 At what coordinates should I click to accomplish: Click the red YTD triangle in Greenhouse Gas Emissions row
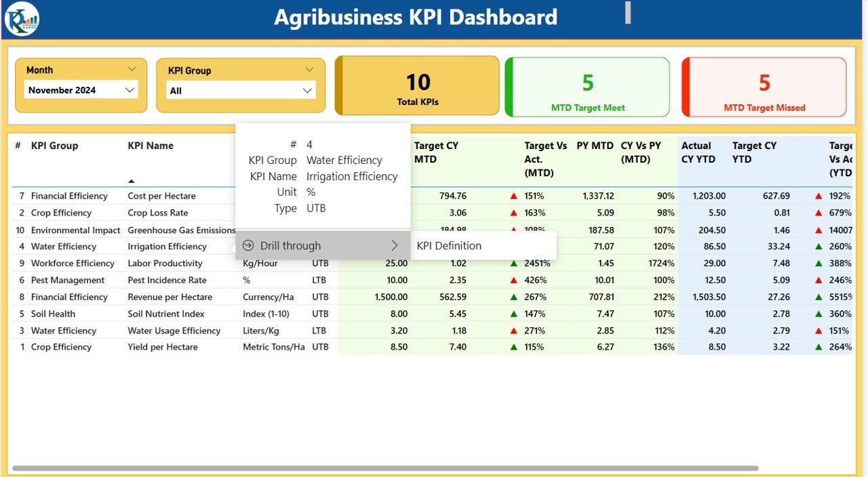tap(818, 230)
